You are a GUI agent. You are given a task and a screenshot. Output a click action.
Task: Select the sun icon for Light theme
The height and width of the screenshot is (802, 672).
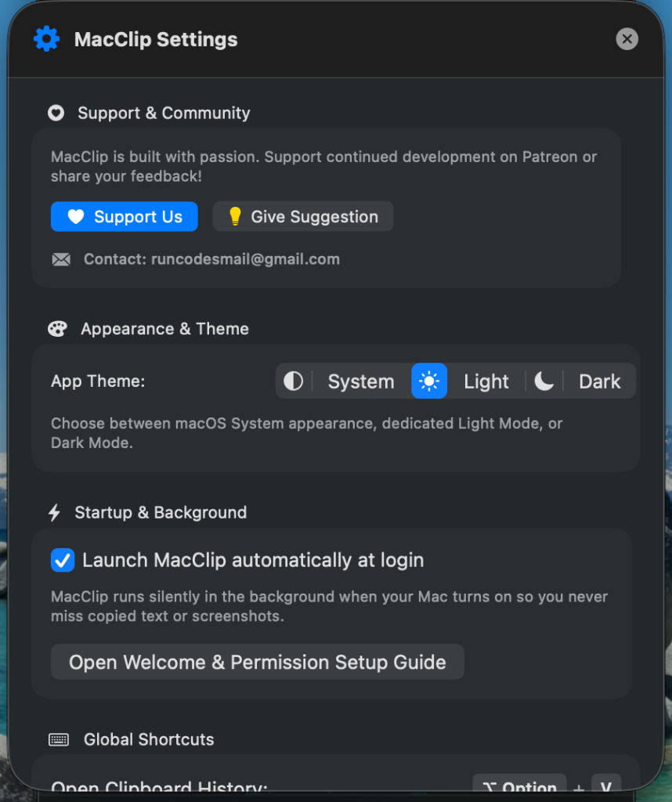click(429, 381)
